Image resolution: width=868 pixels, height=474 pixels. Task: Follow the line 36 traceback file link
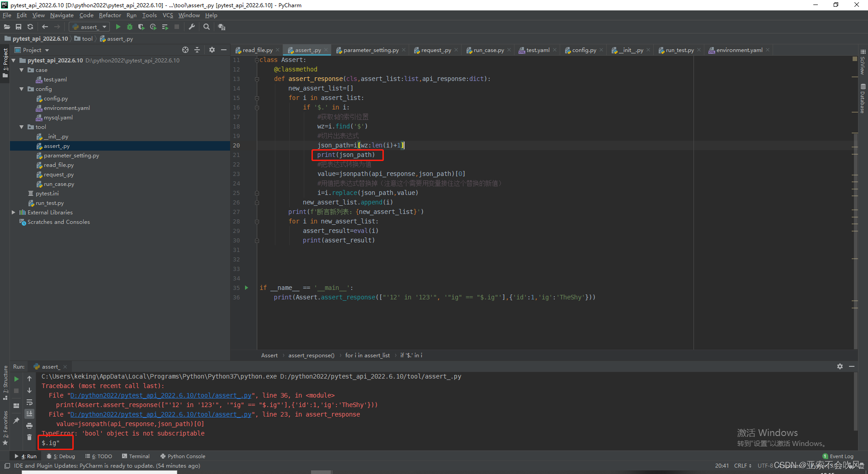point(160,395)
